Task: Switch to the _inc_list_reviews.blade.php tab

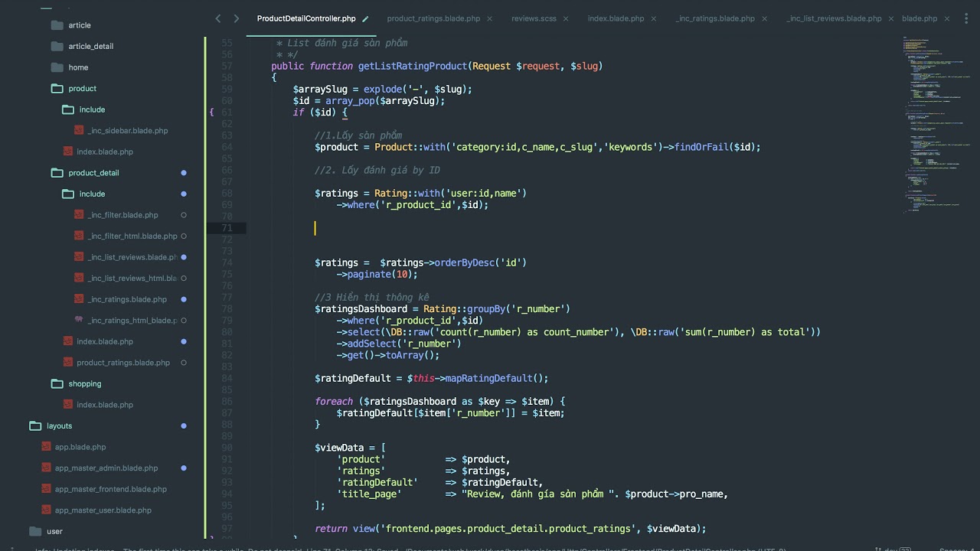Action: pyautogui.click(x=834, y=18)
